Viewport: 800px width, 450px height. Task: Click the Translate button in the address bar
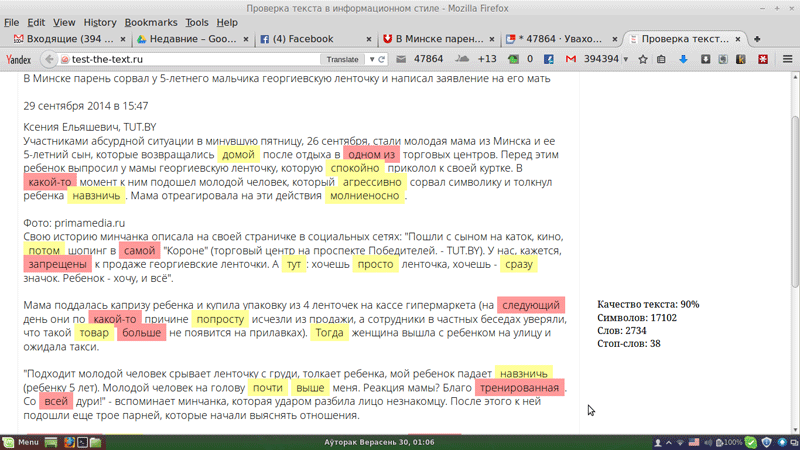[x=342, y=60]
